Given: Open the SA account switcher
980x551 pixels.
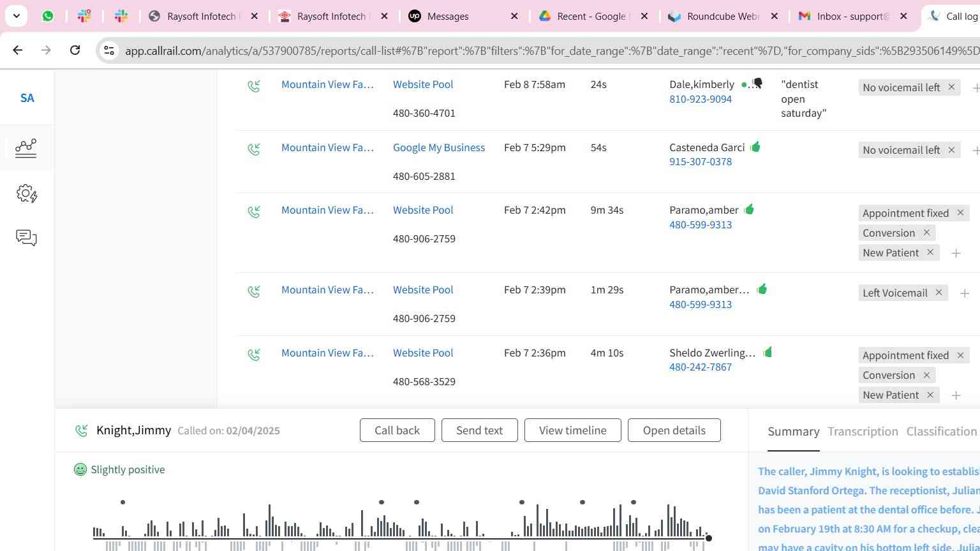Looking at the screenshot, I should (x=27, y=98).
